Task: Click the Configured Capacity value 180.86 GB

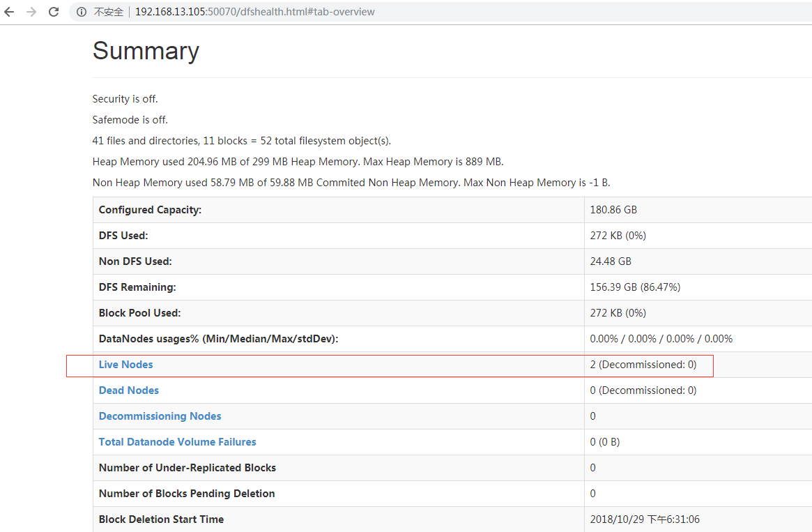Action: pyautogui.click(x=613, y=210)
